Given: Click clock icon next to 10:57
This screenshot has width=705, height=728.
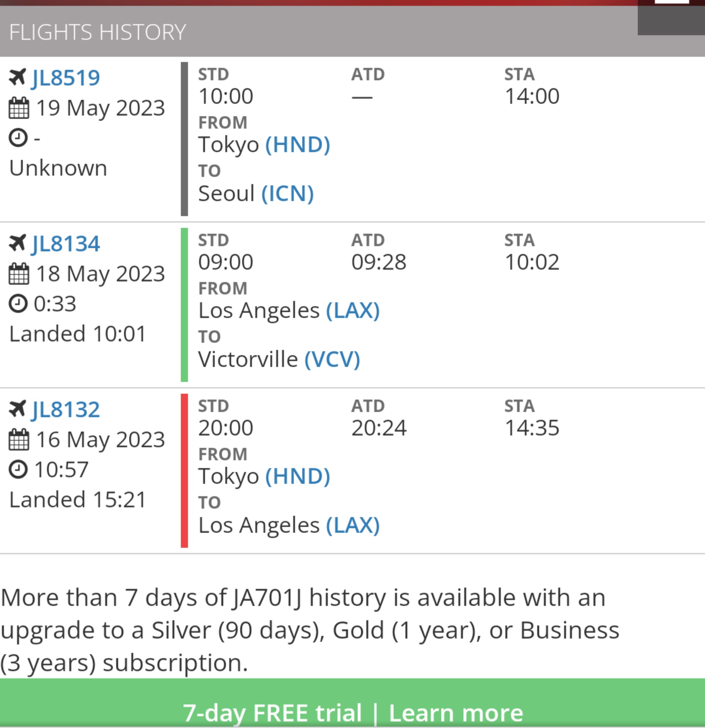Looking at the screenshot, I should click(18, 469).
